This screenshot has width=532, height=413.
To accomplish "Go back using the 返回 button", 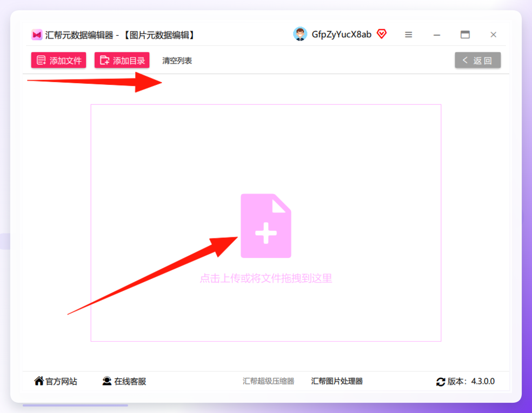I will coord(477,61).
